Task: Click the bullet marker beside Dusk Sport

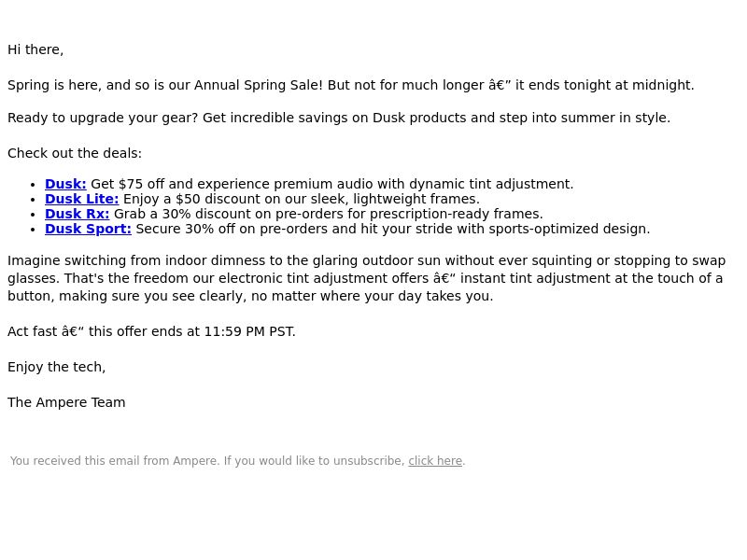Action: (33, 230)
